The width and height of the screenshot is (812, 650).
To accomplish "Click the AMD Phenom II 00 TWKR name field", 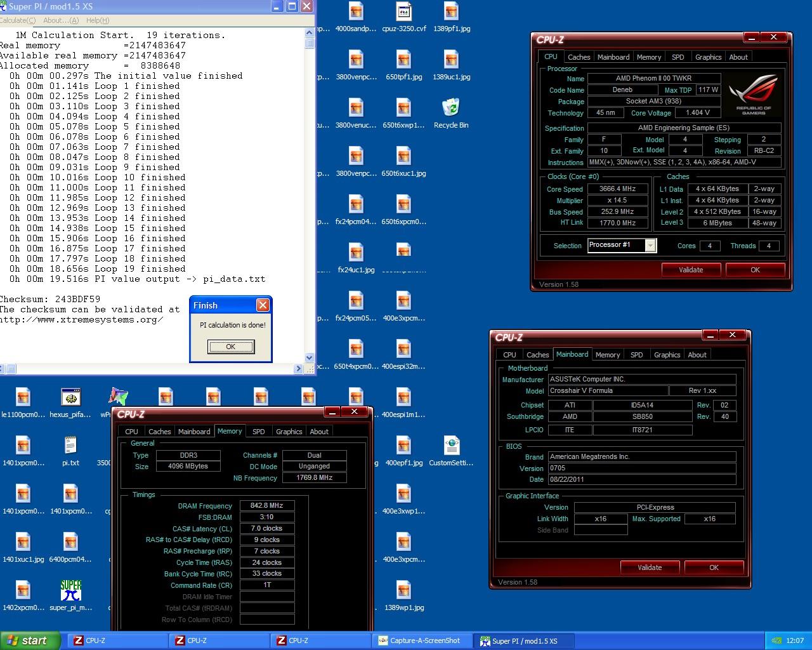I will pos(654,79).
